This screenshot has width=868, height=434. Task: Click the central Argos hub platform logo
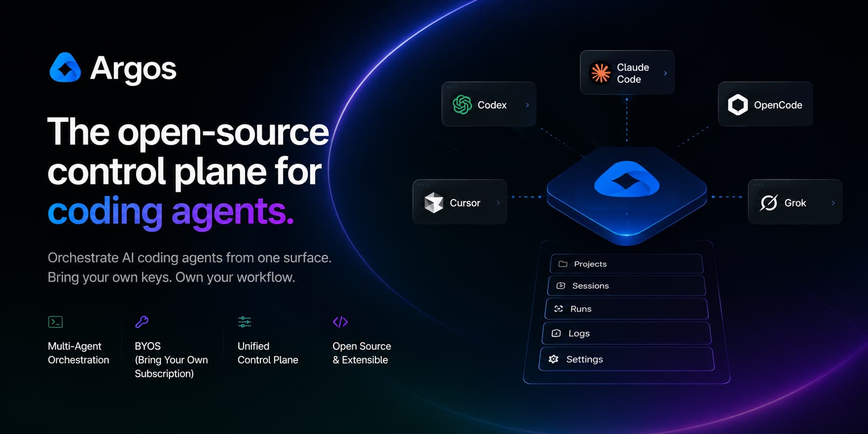coord(627,179)
